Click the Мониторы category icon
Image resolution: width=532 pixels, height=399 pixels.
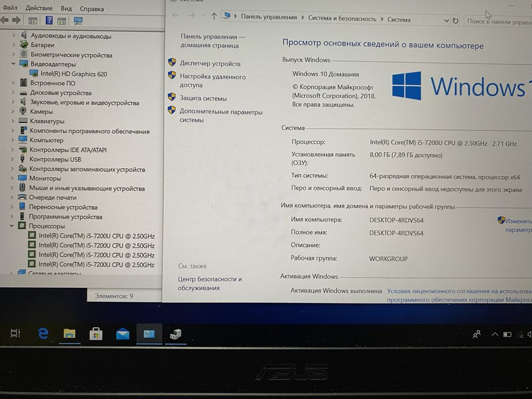(x=22, y=178)
